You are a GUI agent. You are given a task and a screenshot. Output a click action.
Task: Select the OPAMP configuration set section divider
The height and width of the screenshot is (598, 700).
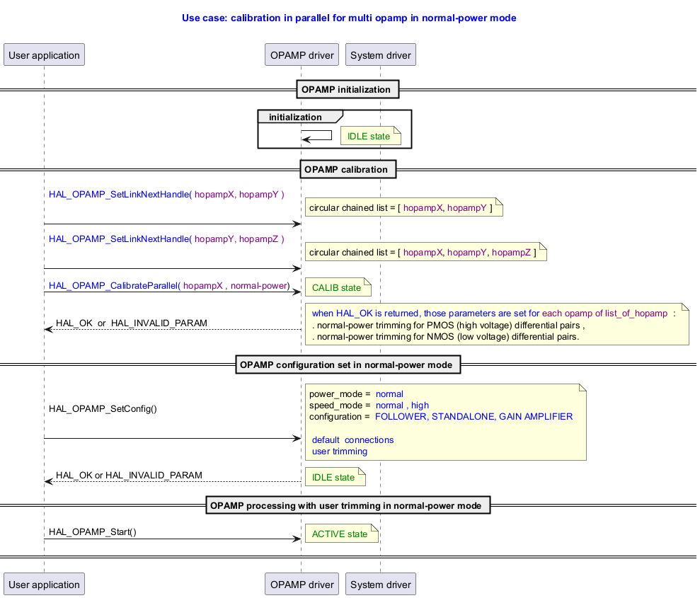click(x=348, y=365)
